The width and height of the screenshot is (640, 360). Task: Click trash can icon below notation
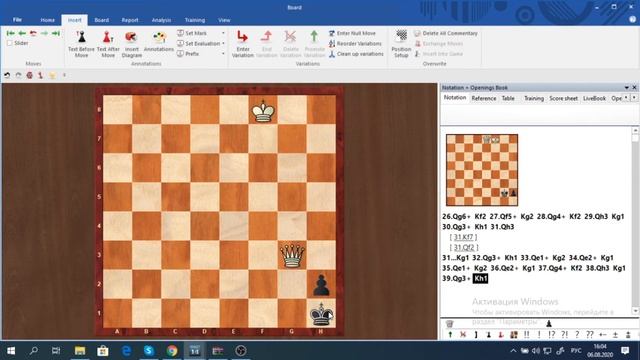449,324
